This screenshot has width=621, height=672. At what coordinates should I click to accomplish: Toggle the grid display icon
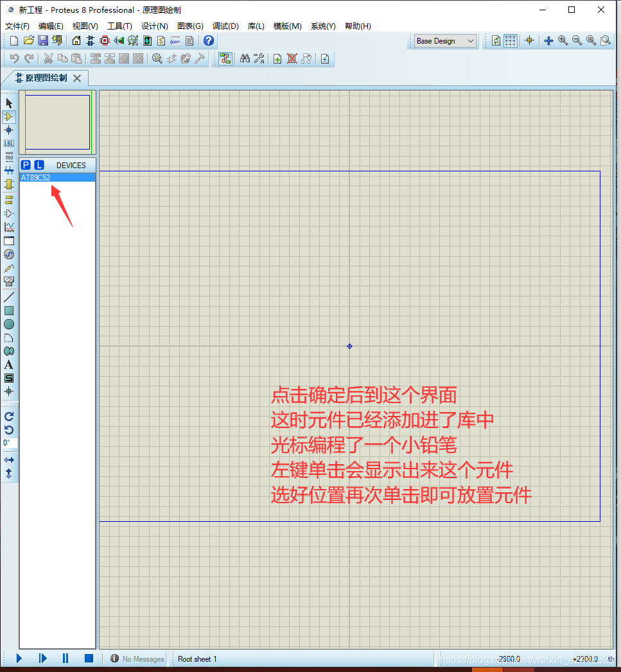point(511,40)
